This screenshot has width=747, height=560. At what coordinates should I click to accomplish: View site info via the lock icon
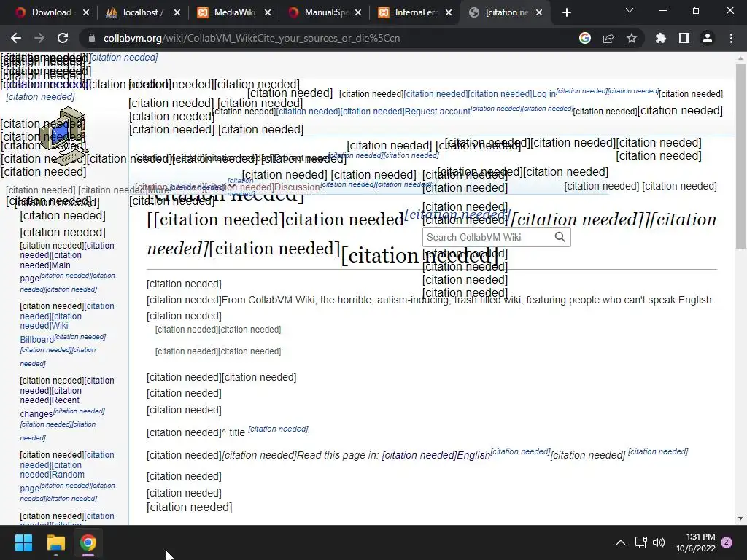pos(92,38)
